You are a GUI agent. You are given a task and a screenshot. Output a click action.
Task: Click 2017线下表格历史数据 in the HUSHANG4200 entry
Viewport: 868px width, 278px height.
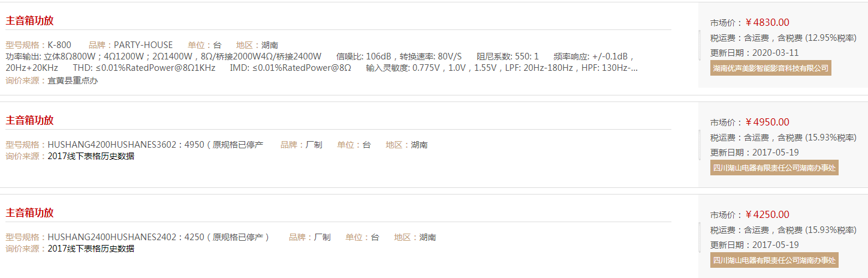pyautogui.click(x=91, y=156)
